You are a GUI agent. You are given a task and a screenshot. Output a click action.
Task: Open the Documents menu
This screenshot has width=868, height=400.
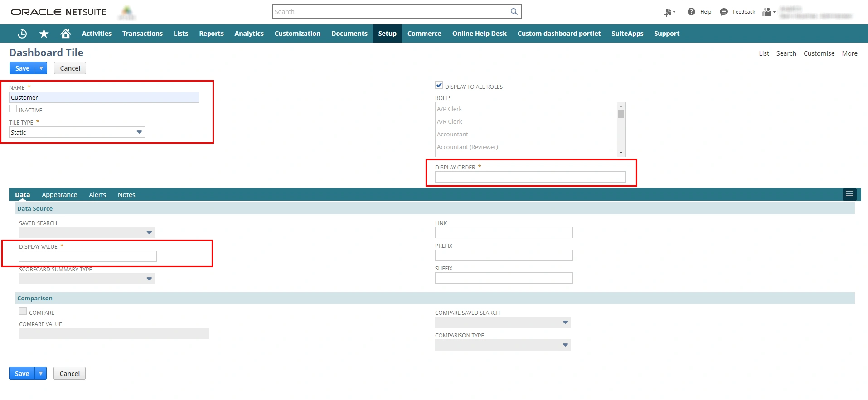point(349,34)
